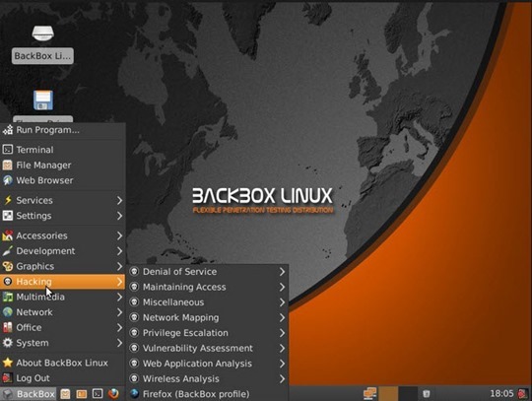This screenshot has height=401, width=532.
Task: Expand the Accessories submenu arrow
Action: coord(119,235)
